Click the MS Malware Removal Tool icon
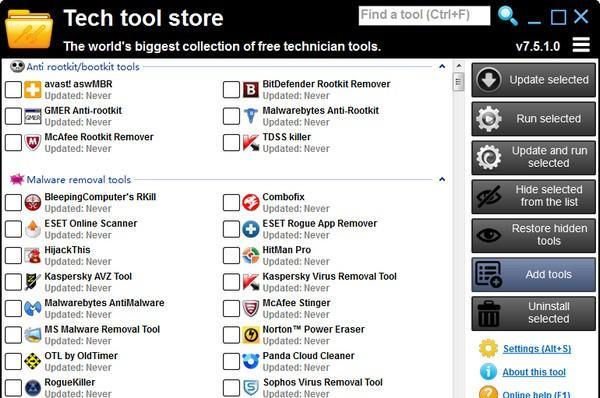The height and width of the screenshot is (398, 600). pyautogui.click(x=33, y=334)
